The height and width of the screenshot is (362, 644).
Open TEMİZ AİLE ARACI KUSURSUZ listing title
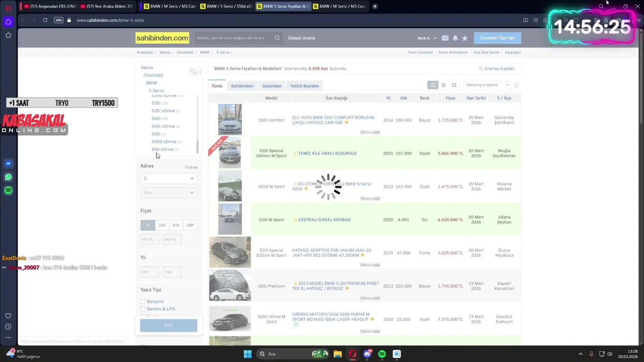328,153
